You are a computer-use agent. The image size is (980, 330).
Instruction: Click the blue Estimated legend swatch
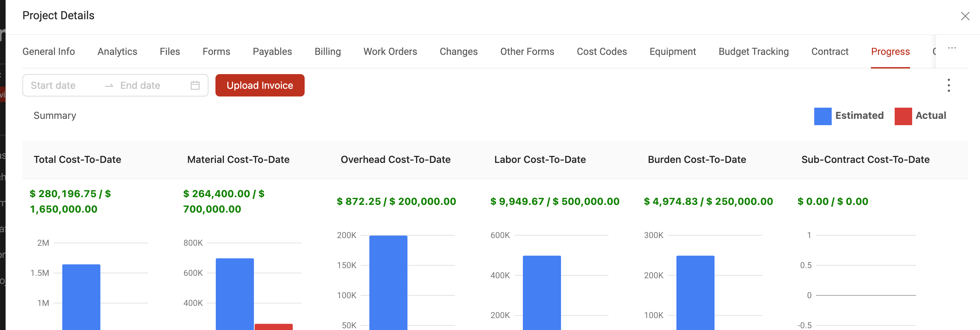(x=823, y=116)
